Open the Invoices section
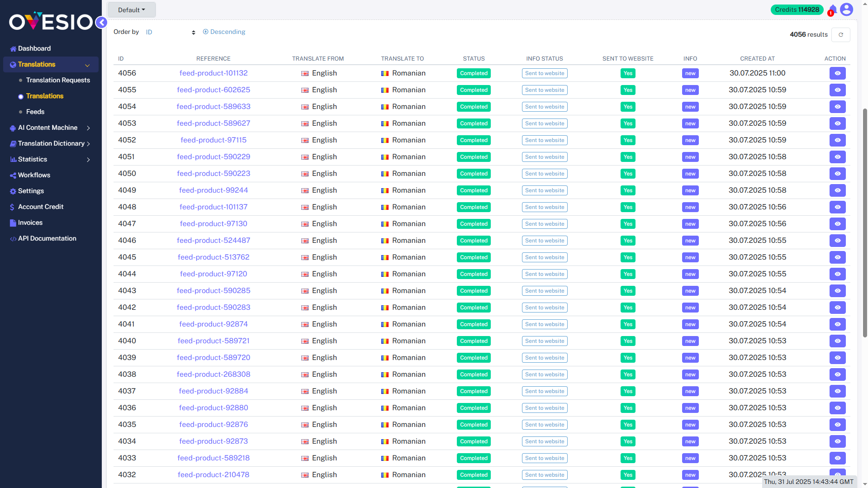The image size is (868, 488). (x=30, y=223)
